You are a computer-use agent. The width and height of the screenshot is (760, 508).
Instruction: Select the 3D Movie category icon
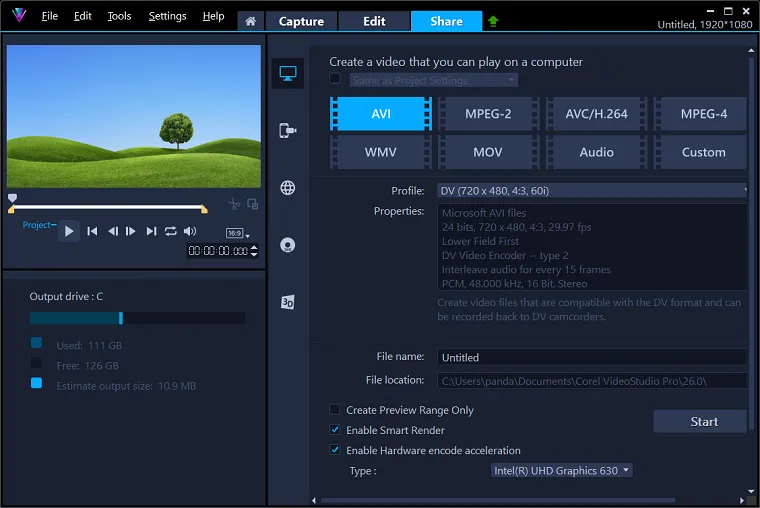(288, 302)
